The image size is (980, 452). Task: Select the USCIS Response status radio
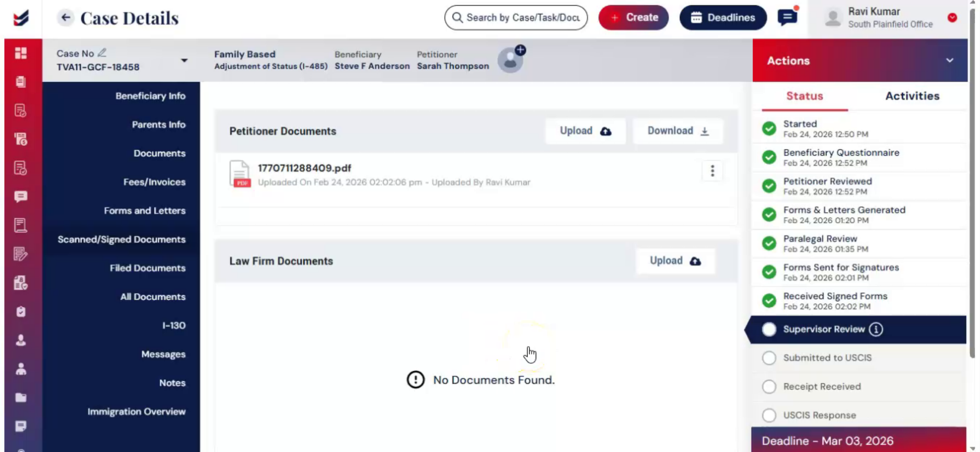769,415
